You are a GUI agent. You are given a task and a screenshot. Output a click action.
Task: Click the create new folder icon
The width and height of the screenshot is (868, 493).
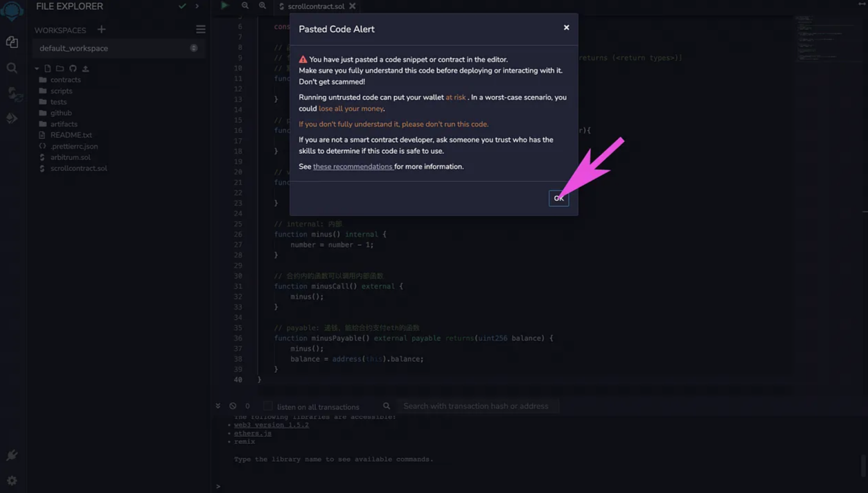[x=60, y=69]
